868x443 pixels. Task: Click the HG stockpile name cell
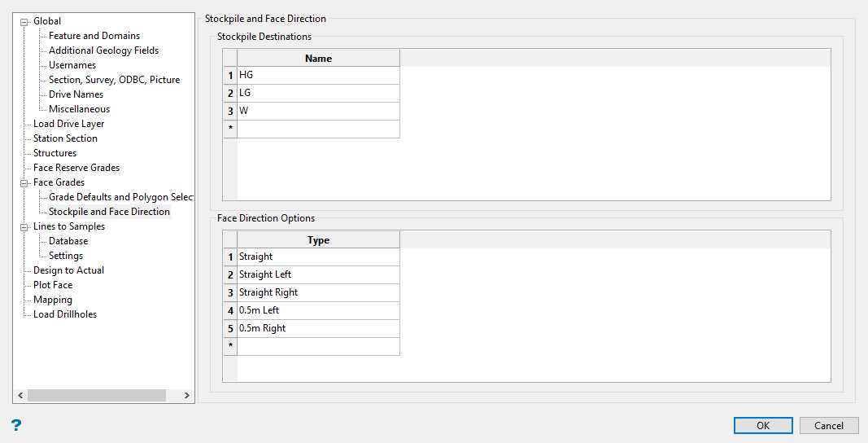317,75
